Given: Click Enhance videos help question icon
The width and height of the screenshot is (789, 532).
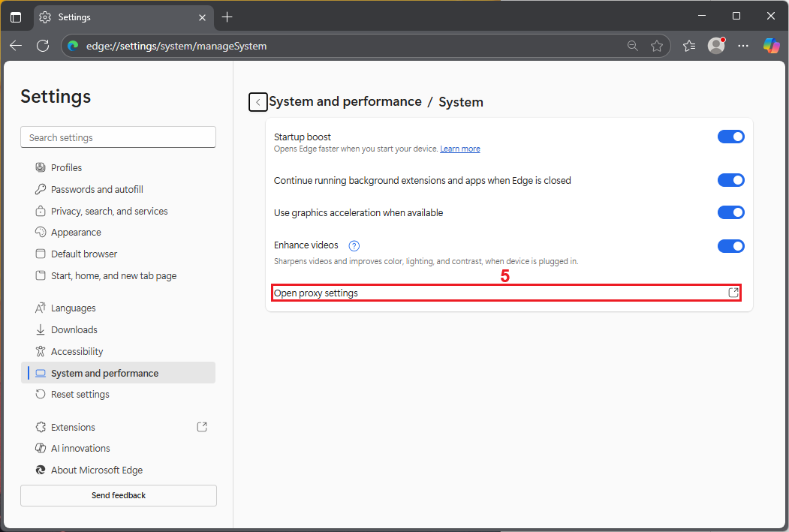Looking at the screenshot, I should (x=354, y=245).
